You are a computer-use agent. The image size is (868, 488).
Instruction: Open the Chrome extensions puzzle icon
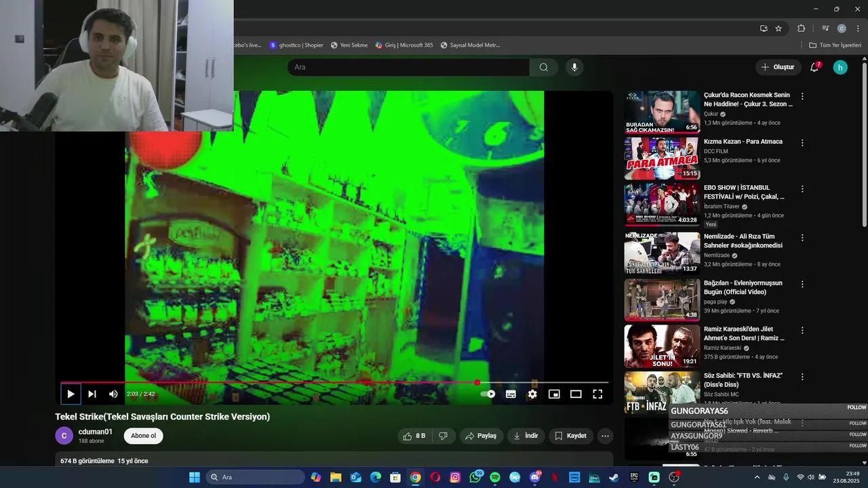click(801, 28)
